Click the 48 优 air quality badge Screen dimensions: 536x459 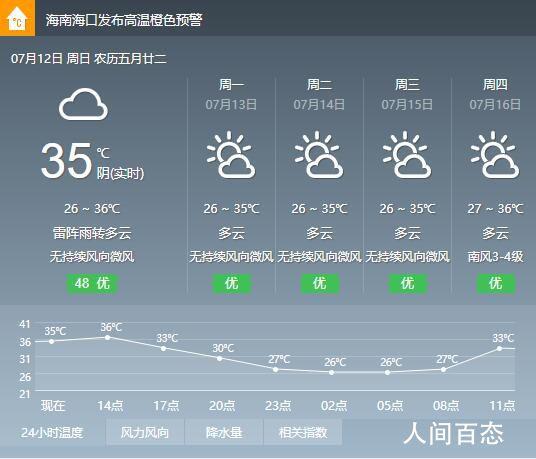click(92, 283)
